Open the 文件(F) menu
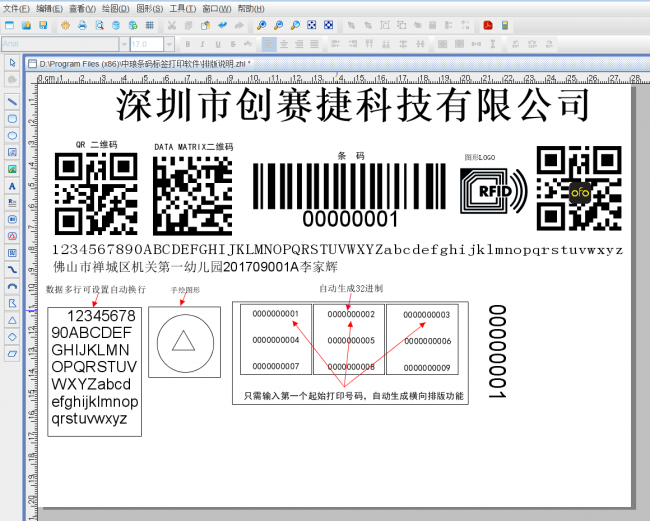Image resolution: width=650 pixels, height=521 pixels. coord(17,9)
